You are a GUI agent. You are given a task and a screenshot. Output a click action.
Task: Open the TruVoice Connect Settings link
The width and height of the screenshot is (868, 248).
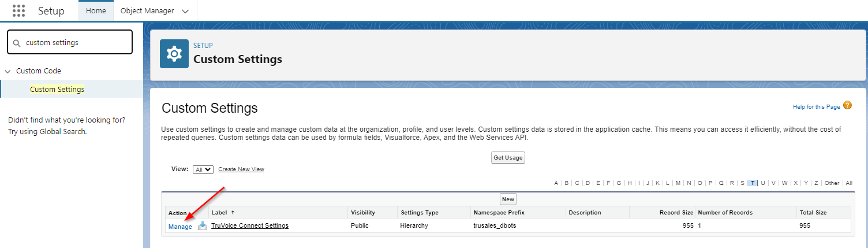(x=250, y=226)
